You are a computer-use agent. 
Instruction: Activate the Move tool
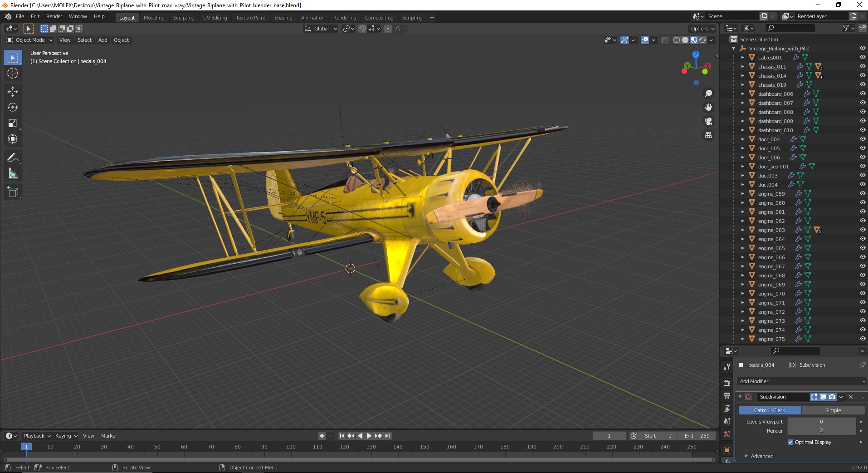[x=13, y=92]
